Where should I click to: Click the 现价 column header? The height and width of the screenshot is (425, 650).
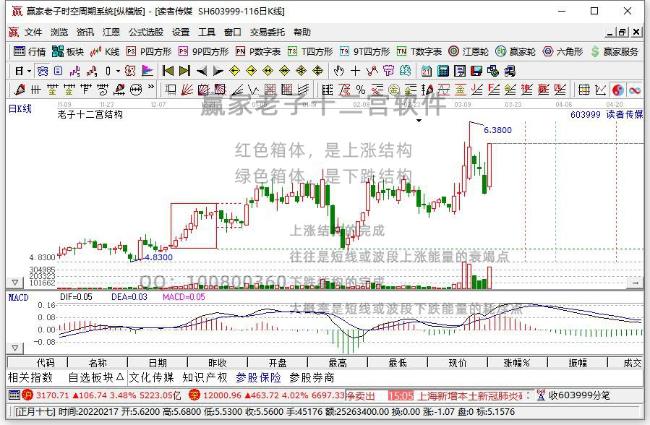coord(458,363)
